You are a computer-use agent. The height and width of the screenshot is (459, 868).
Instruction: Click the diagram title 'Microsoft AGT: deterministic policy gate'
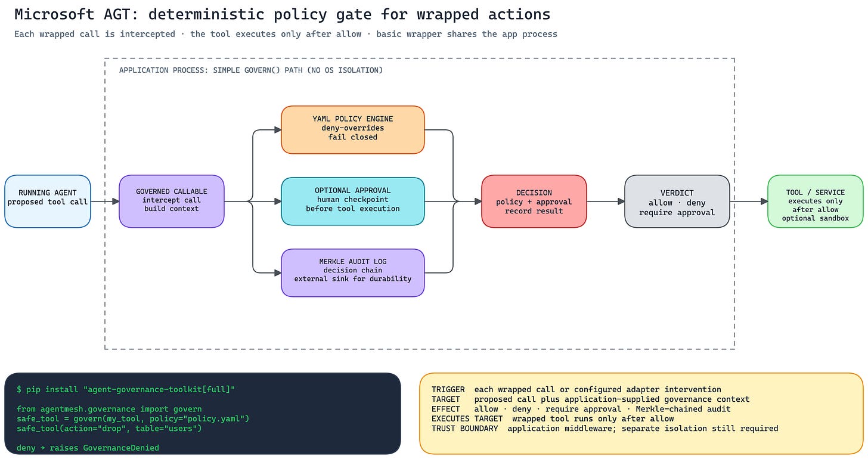(282, 14)
